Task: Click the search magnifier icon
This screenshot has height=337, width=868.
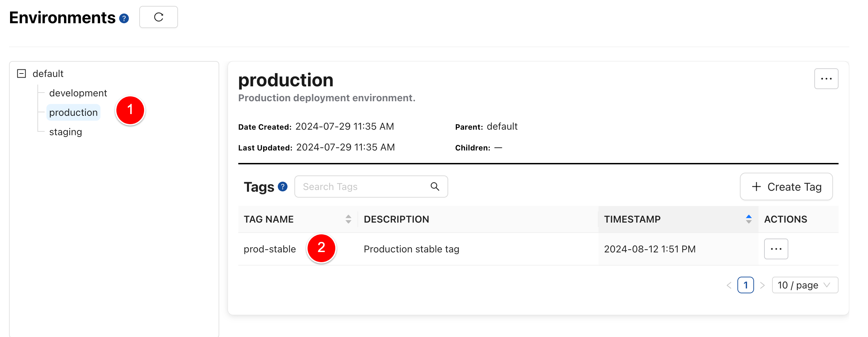Action: pyautogui.click(x=435, y=187)
